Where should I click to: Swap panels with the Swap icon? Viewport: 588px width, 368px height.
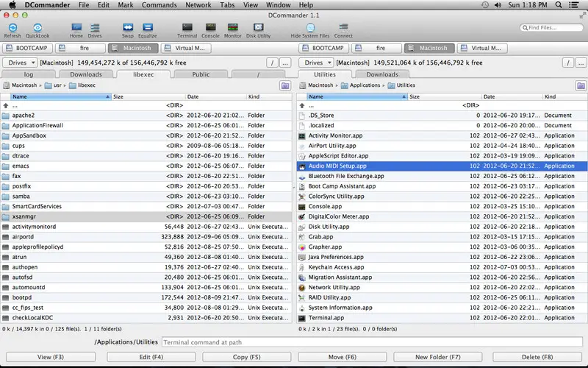[128, 27]
